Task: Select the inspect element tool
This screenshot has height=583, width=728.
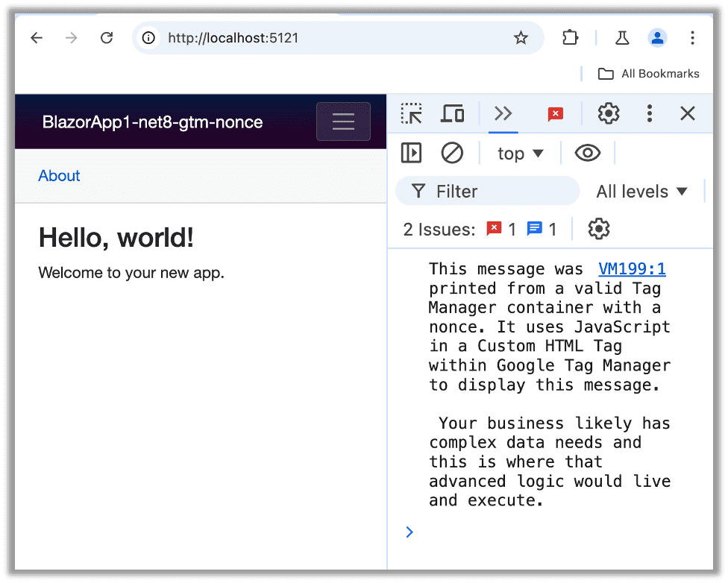Action: [x=411, y=113]
